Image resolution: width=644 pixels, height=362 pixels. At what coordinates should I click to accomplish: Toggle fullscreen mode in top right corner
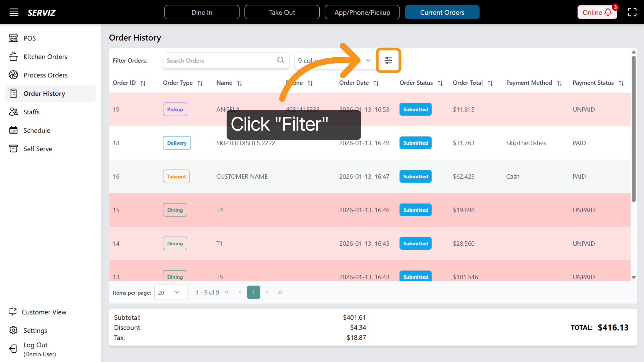coord(632,12)
